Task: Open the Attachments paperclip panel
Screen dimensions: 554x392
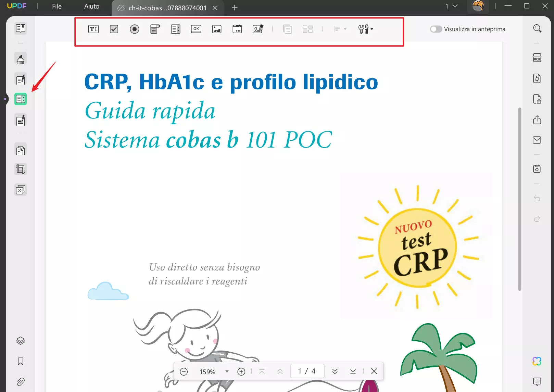Action: pyautogui.click(x=21, y=382)
